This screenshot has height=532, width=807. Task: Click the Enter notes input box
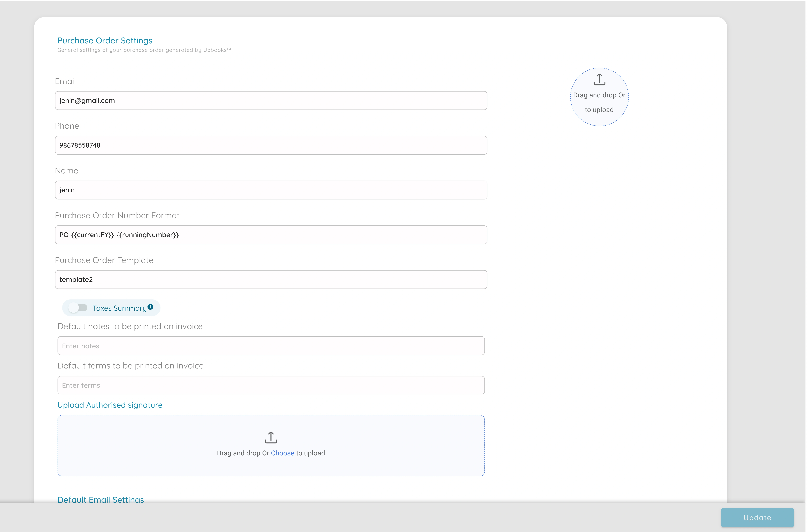point(271,346)
